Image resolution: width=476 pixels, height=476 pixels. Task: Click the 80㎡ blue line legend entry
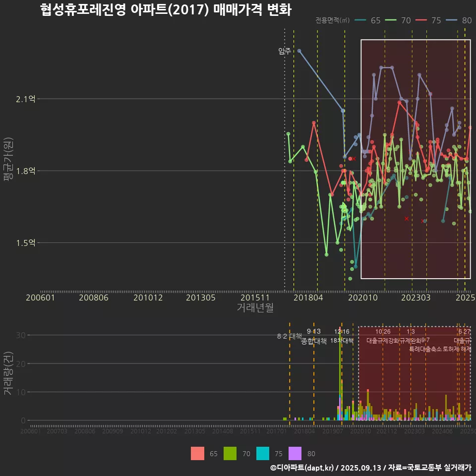click(458, 20)
